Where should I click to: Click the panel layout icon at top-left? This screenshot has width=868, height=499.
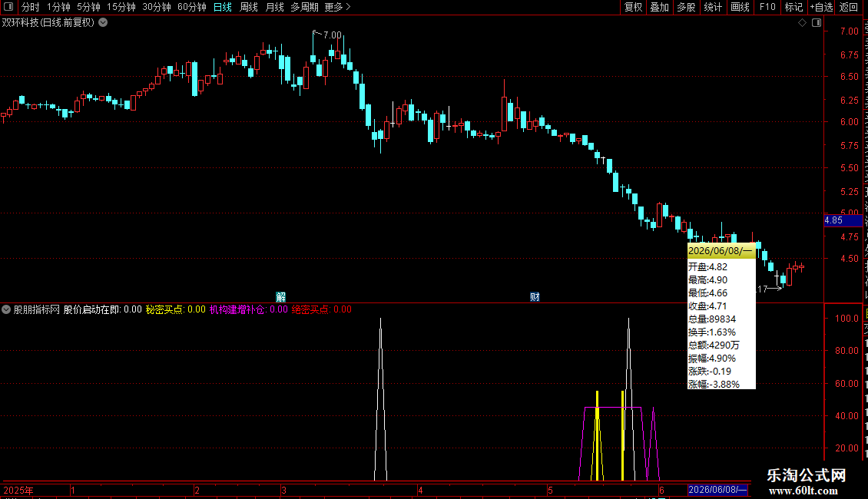(8, 7)
